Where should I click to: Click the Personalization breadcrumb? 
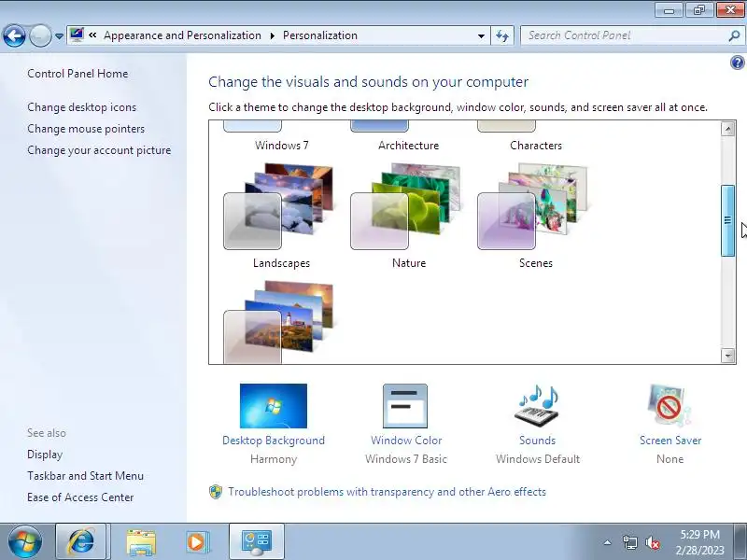[320, 35]
